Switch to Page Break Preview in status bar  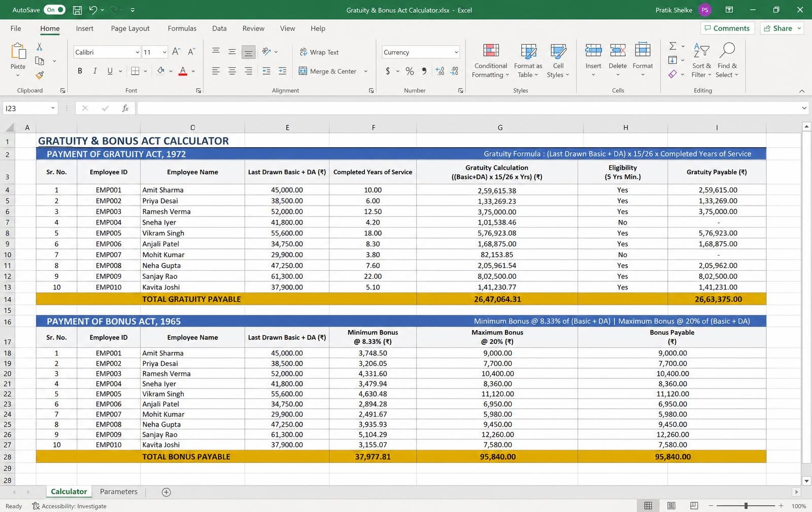(x=694, y=506)
